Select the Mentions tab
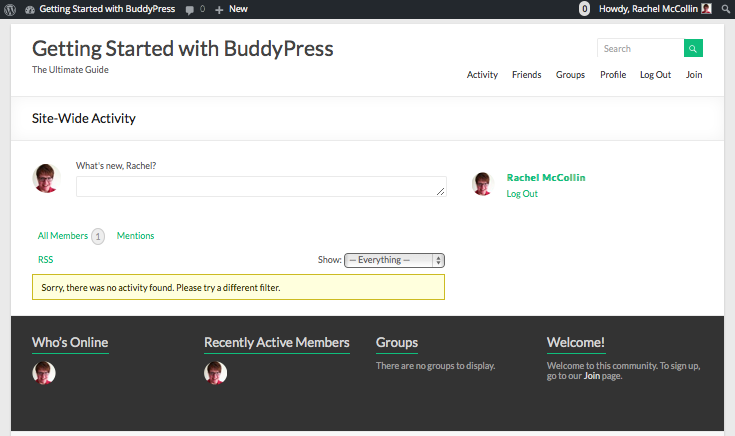Viewport: 735px width, 436px height. 135,236
